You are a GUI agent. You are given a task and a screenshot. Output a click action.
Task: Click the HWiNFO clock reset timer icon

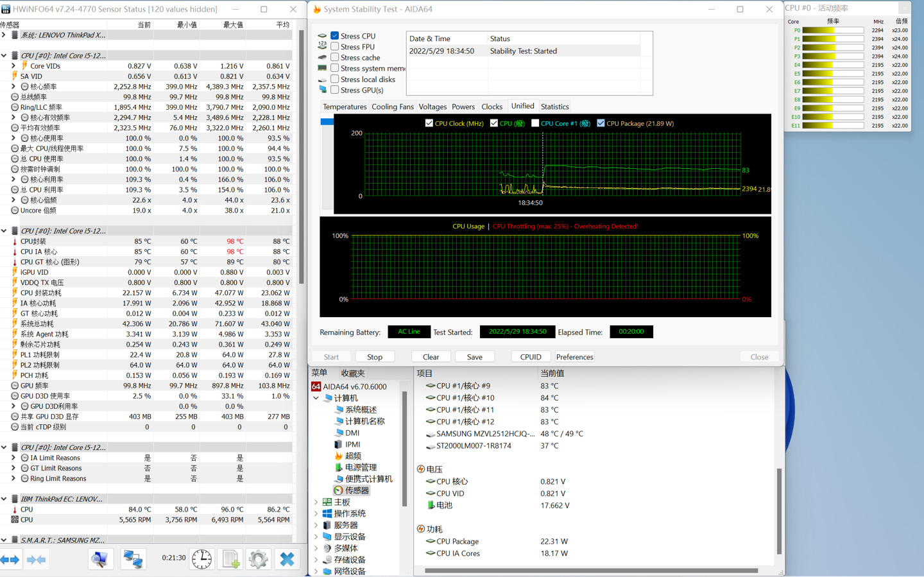[201, 559]
